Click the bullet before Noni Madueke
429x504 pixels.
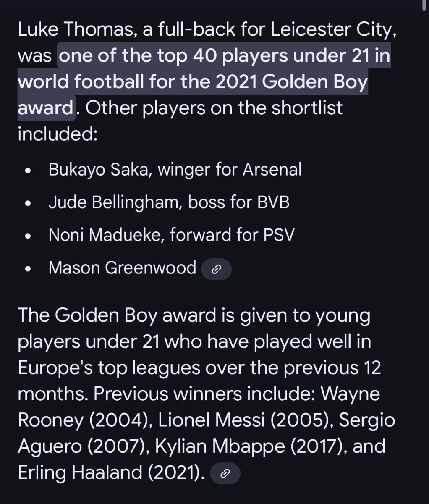point(28,236)
